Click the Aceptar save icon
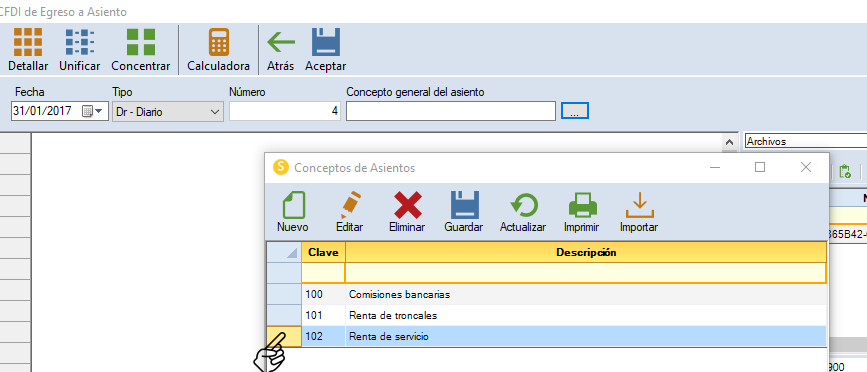The height and width of the screenshot is (372, 867). 326,42
